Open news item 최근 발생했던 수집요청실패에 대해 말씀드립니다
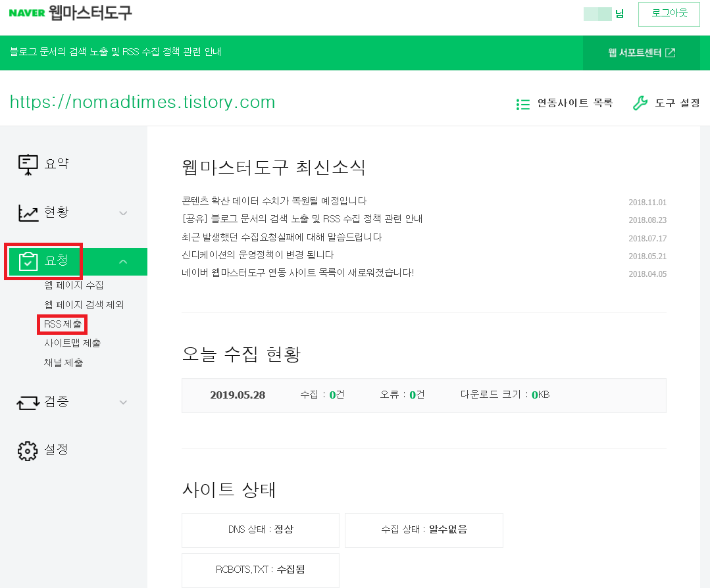710x588 pixels. coord(282,237)
